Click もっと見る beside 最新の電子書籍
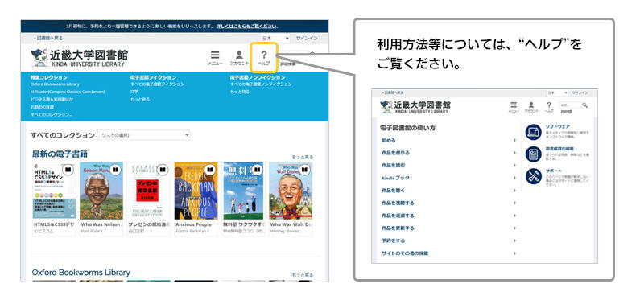Viewport: 644px width, 300px height. [x=303, y=157]
